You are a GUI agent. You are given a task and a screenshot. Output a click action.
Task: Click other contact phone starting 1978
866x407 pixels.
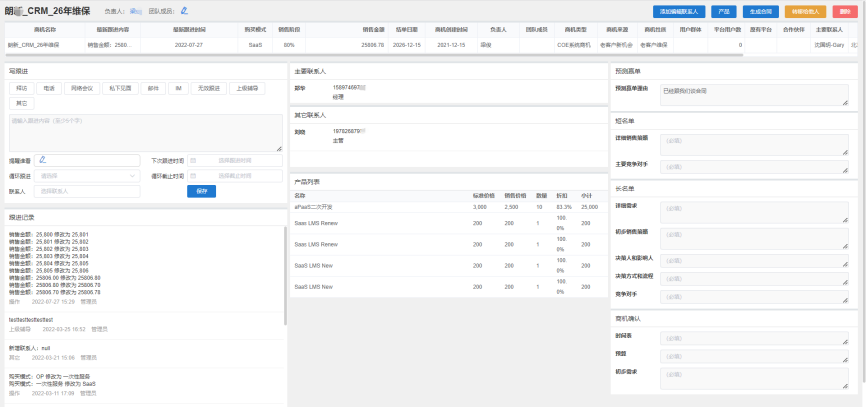[349, 131]
